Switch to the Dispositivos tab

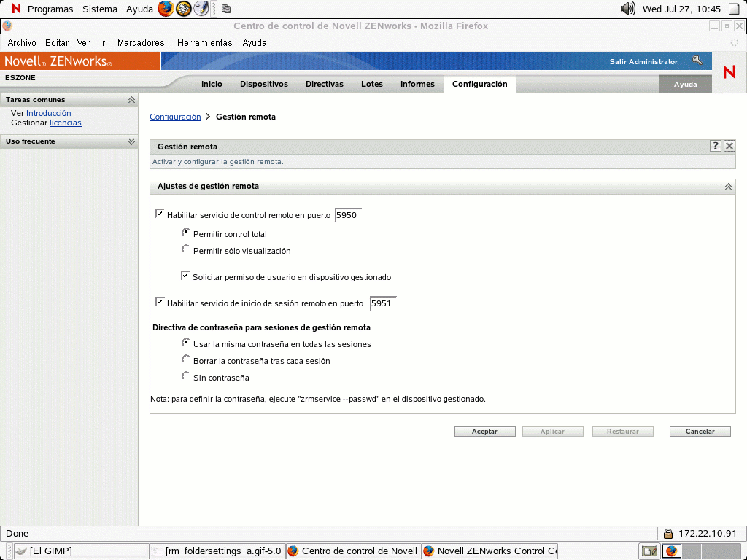pyautogui.click(x=263, y=84)
